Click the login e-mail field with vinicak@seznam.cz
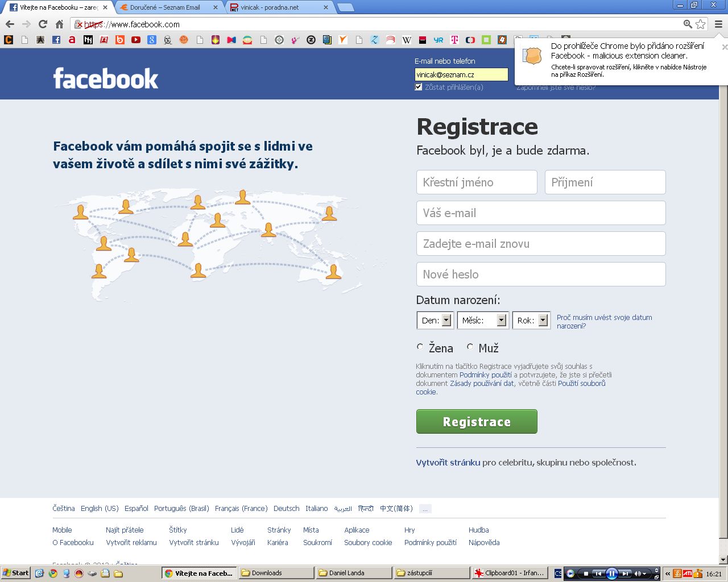 click(461, 74)
